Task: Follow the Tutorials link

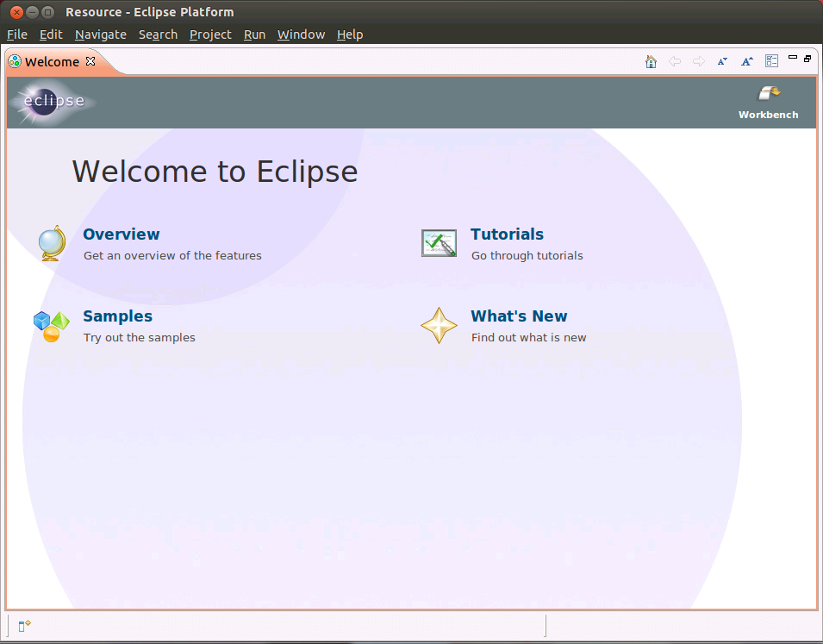Action: point(507,234)
